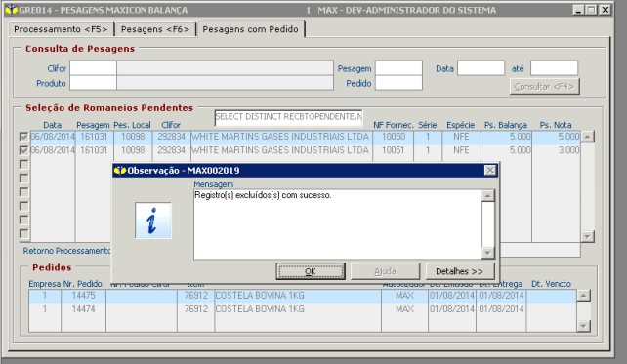Click the message box scroll up arrow
Image resolution: width=627 pixels, height=364 pixels.
point(488,196)
